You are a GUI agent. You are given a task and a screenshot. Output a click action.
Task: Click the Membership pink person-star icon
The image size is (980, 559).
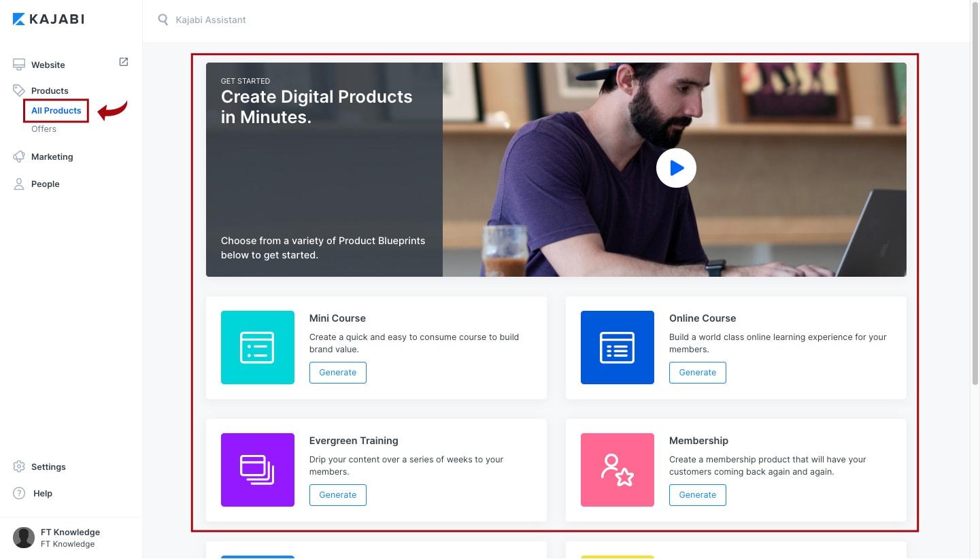tap(617, 470)
